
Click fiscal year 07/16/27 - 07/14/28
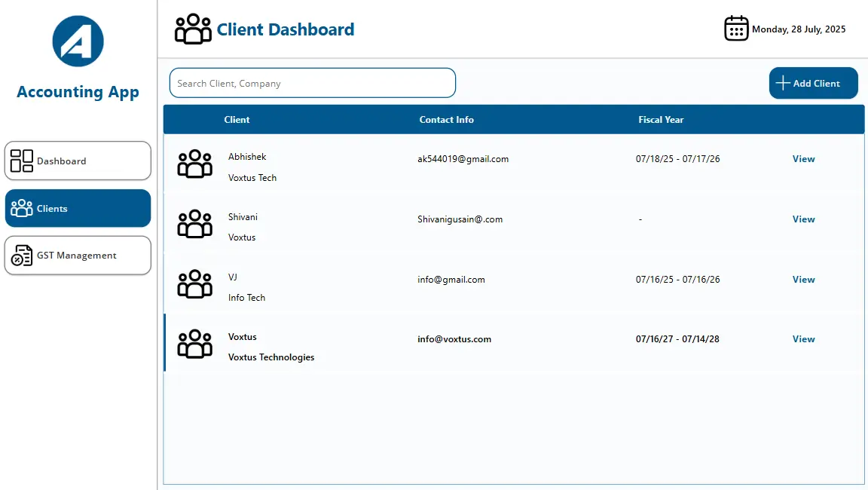pos(677,338)
